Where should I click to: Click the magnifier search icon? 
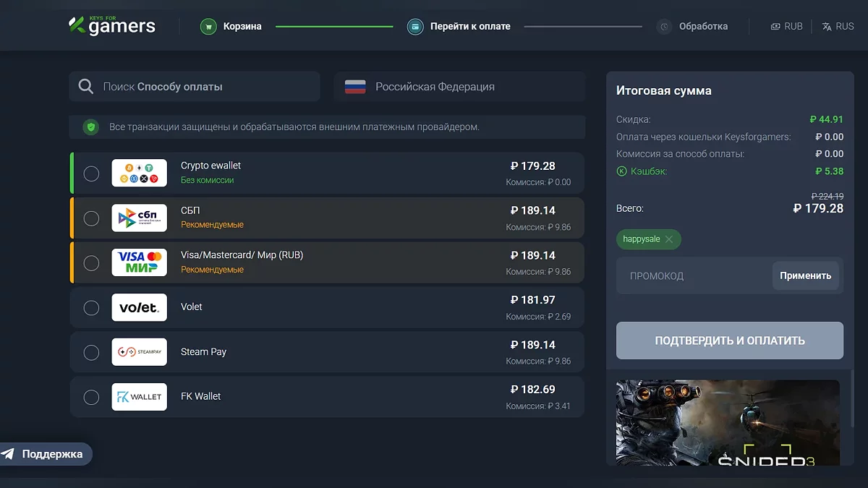pyautogui.click(x=86, y=87)
